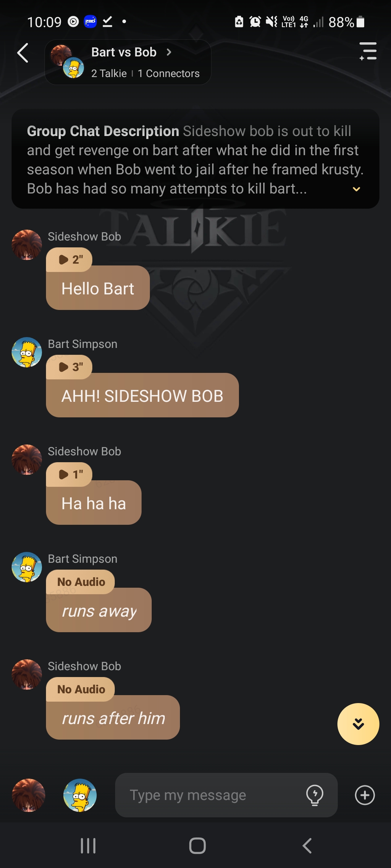The width and height of the screenshot is (391, 868).
Task: Focus the Type my message field
Action: pyautogui.click(x=210, y=795)
